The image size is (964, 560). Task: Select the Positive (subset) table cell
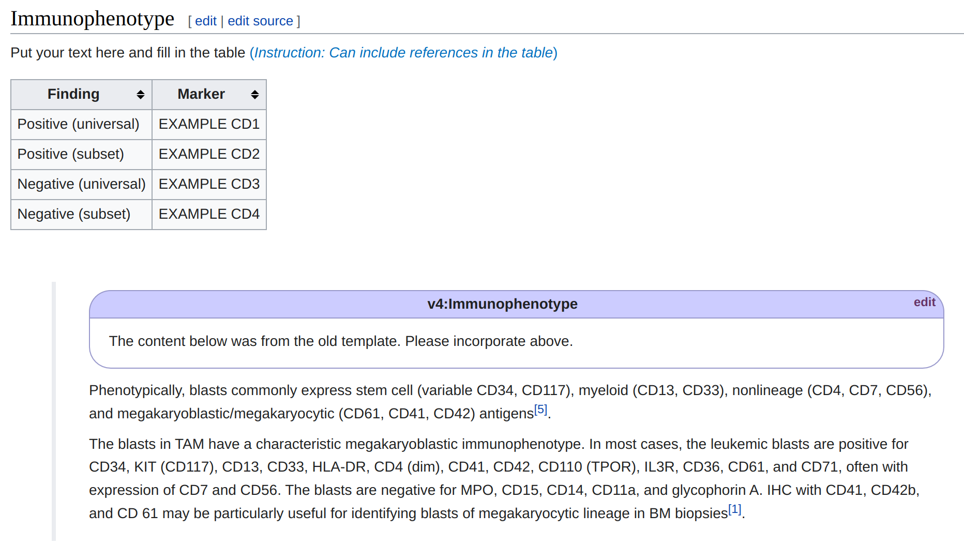click(71, 154)
